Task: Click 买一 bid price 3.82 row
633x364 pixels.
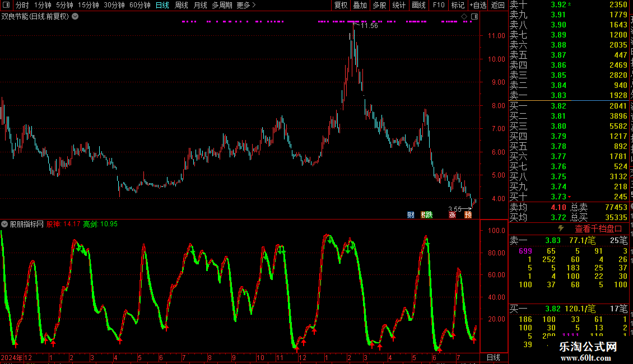Action: [569, 106]
